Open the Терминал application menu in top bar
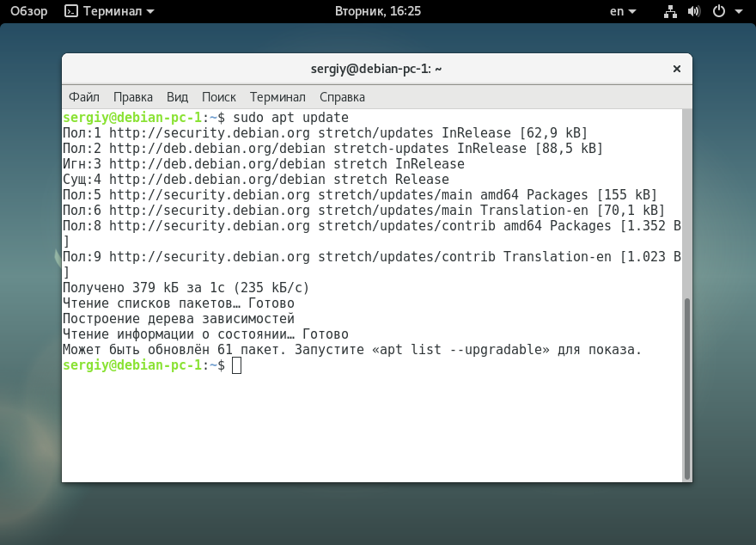 coord(109,11)
